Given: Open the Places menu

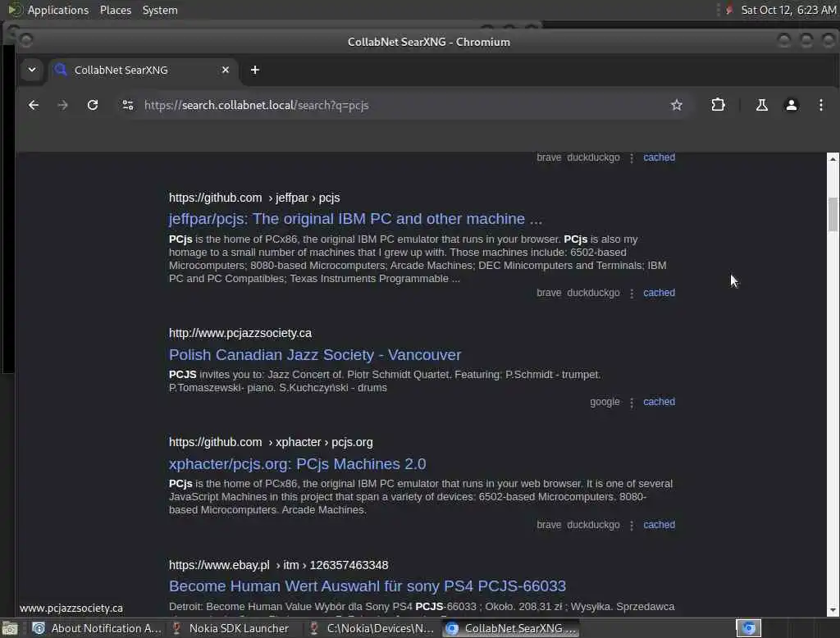Looking at the screenshot, I should point(116,10).
